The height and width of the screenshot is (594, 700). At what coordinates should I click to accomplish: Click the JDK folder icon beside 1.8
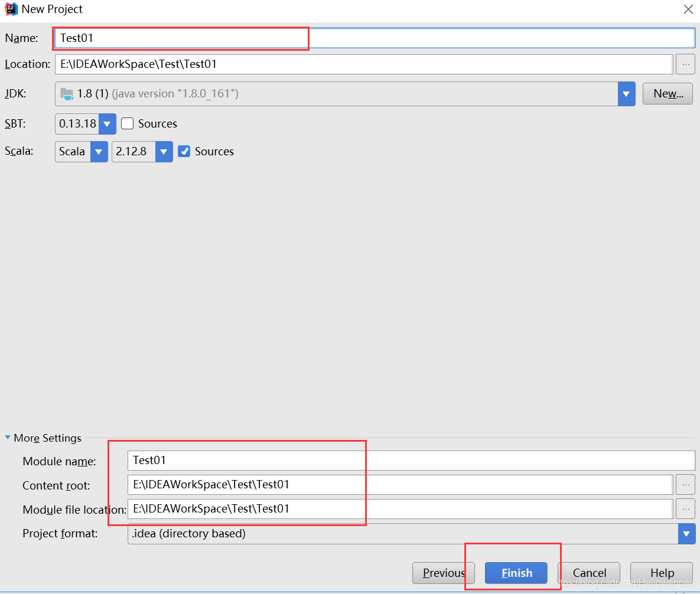tap(67, 93)
